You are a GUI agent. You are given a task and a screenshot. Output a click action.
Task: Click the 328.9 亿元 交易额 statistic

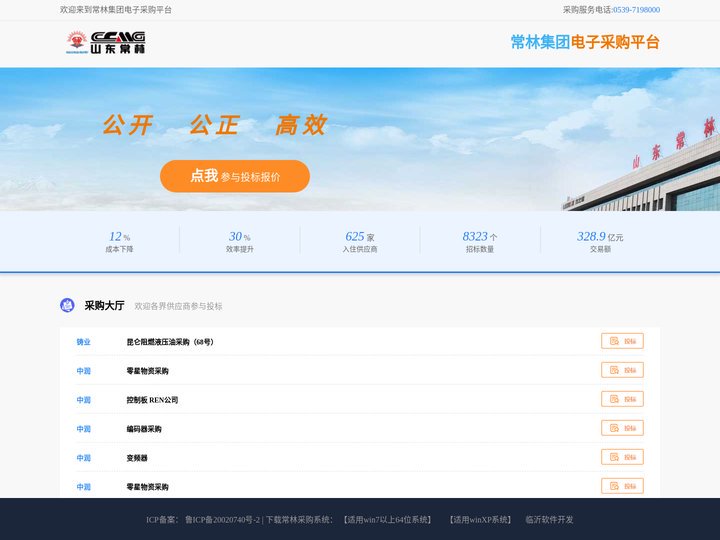coord(600,242)
